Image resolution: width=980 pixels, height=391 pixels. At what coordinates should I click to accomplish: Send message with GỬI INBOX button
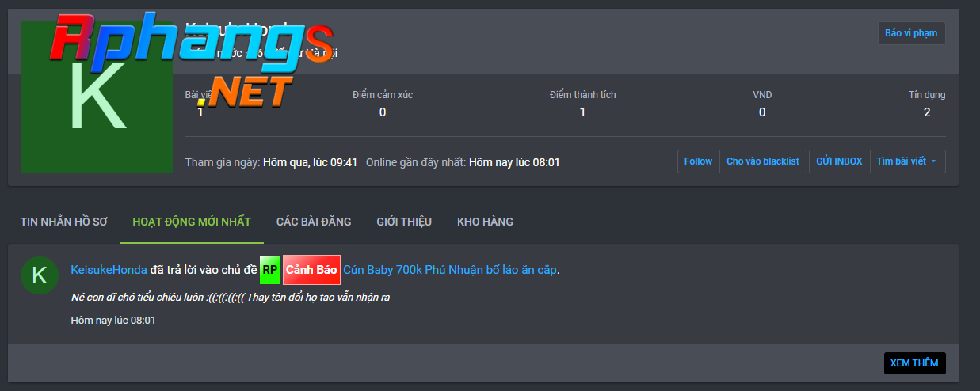point(839,161)
